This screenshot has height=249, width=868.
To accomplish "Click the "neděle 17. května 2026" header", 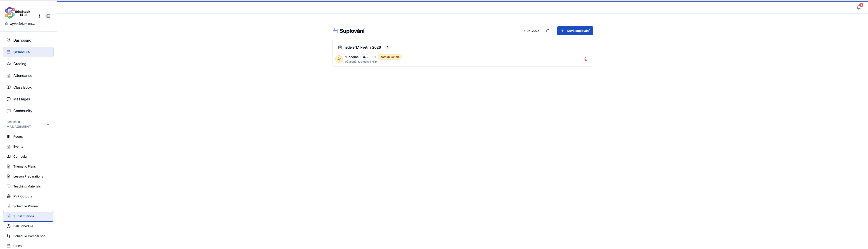I will (x=362, y=47).
